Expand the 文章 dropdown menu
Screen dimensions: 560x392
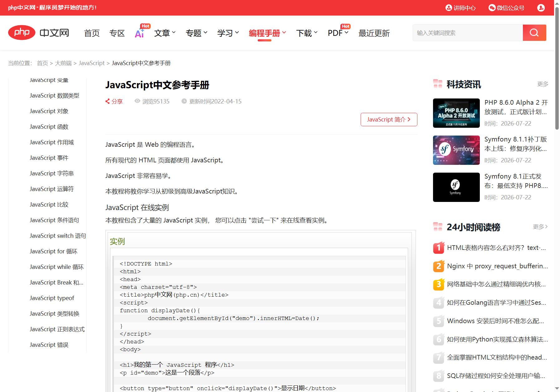point(165,33)
